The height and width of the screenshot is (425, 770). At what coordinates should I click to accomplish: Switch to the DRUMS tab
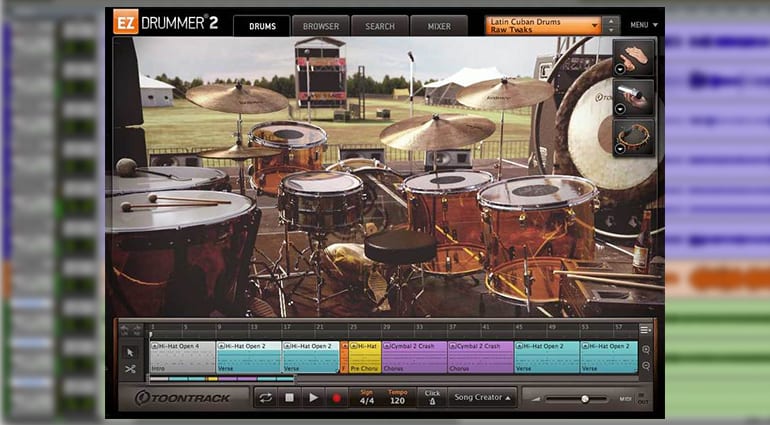tap(262, 26)
